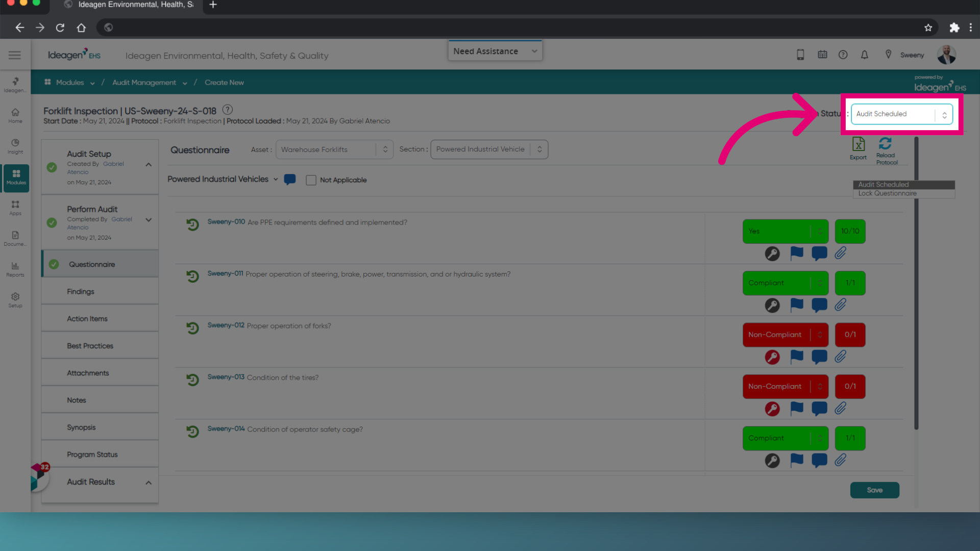This screenshot has height=551, width=980.
Task: Click the browser reload button
Action: (60, 28)
